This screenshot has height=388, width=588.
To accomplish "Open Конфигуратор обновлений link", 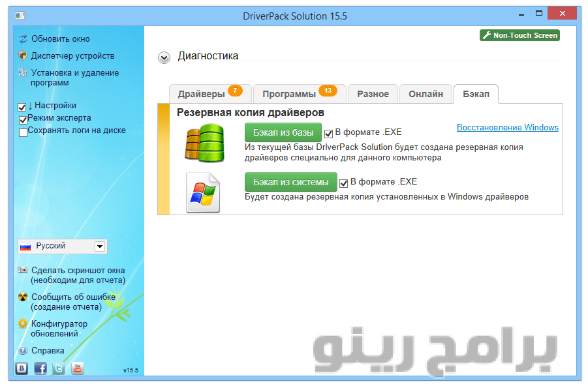I will [x=59, y=329].
